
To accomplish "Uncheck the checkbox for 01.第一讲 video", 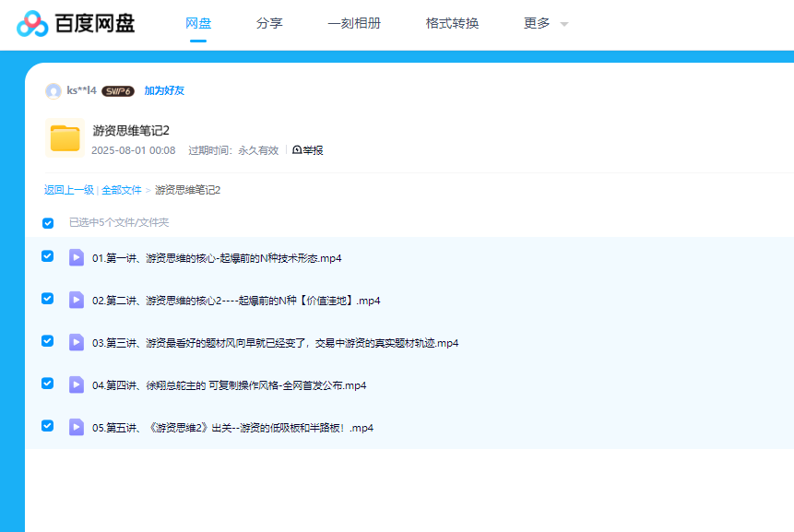I will [x=48, y=256].
